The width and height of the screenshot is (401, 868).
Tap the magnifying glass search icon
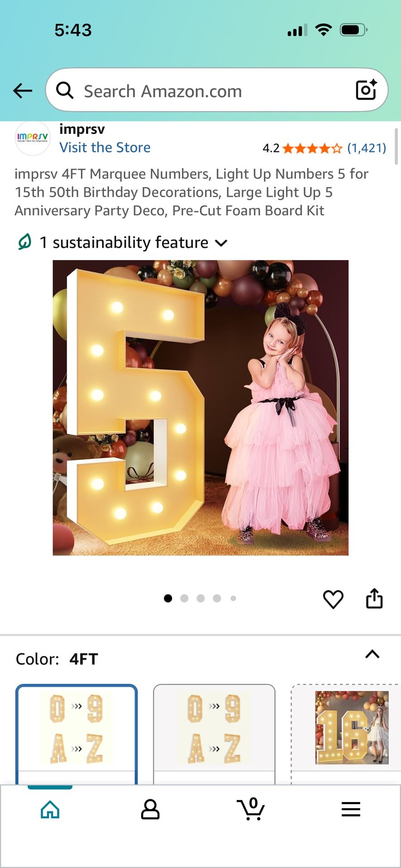[x=65, y=90]
